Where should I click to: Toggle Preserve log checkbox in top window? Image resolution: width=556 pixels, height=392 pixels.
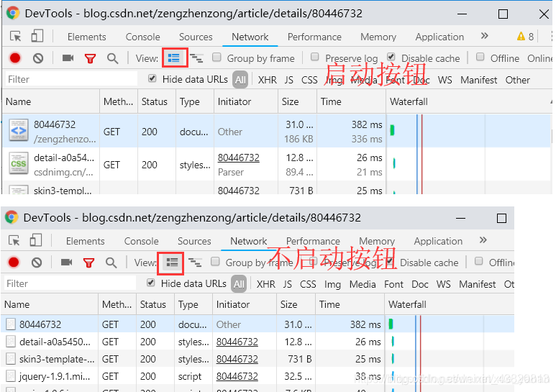(314, 57)
